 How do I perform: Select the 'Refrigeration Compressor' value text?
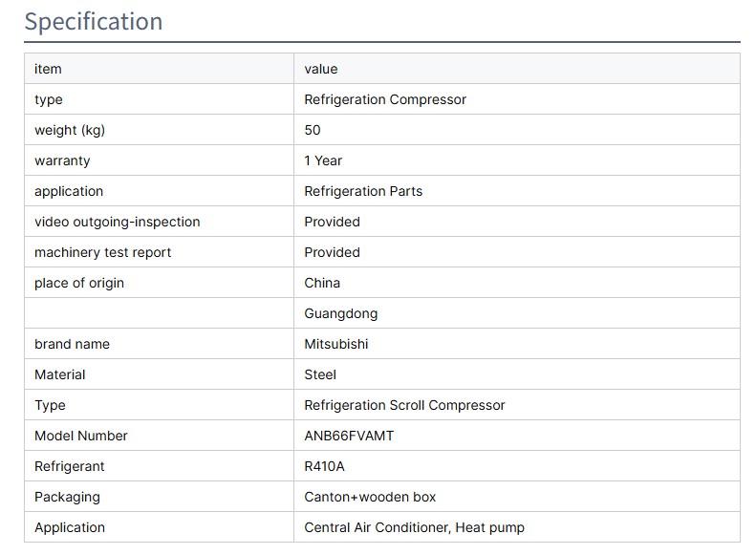click(385, 99)
